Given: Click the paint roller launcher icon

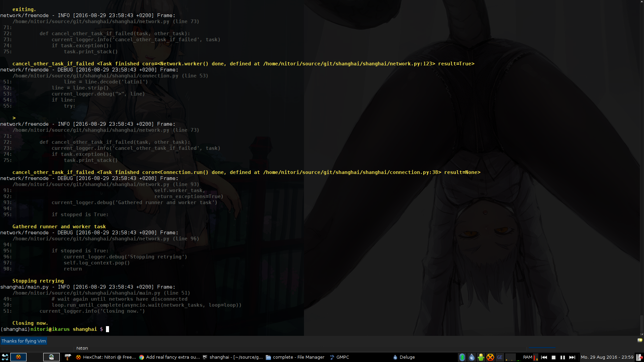Looking at the screenshot, I should [68, 357].
